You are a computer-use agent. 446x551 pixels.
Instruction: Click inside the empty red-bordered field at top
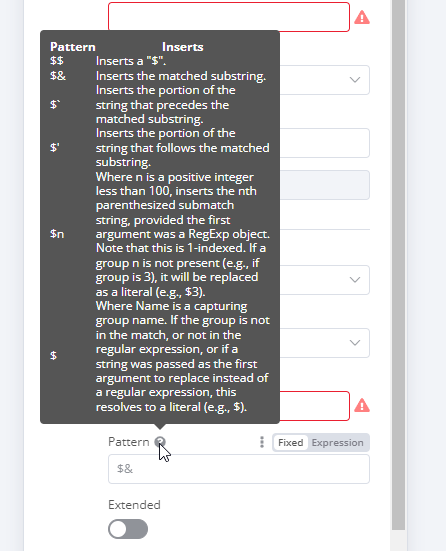229,17
